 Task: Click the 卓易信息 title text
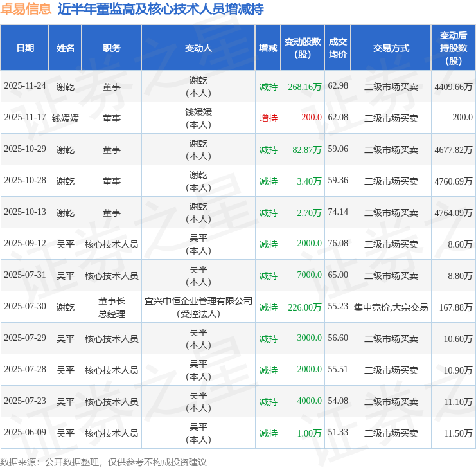(x=26, y=10)
